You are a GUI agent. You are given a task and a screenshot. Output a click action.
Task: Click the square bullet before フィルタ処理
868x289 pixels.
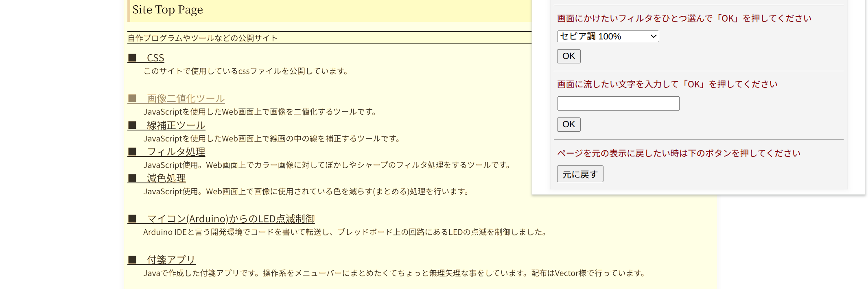point(132,152)
